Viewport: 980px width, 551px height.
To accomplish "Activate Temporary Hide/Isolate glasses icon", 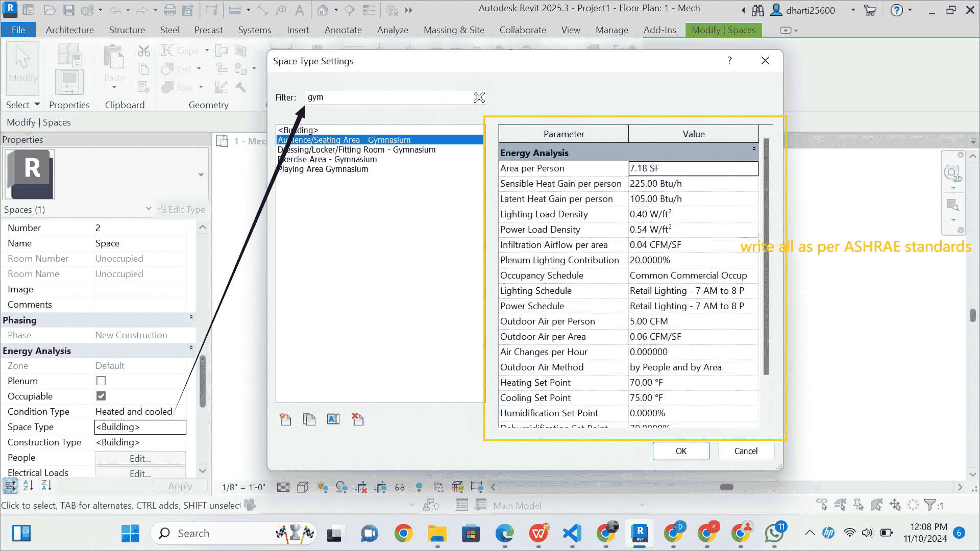I will coord(400,487).
